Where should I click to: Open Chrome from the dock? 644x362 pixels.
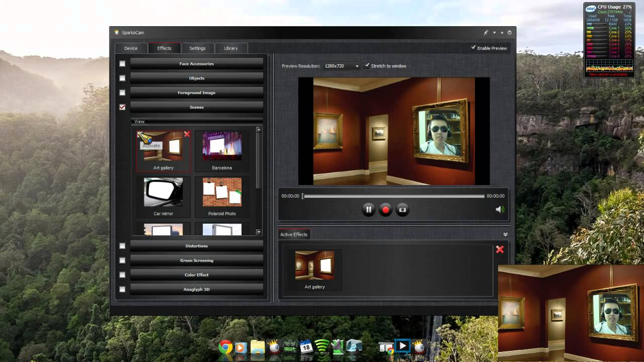tap(225, 346)
